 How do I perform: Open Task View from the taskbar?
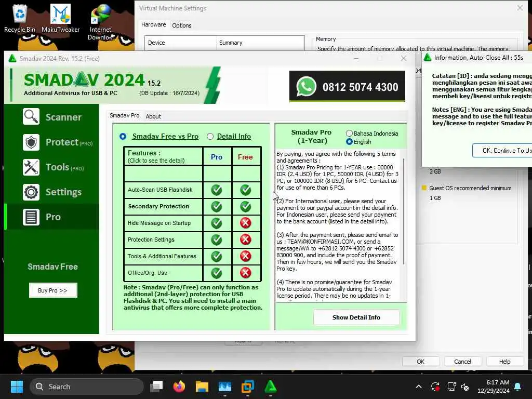coord(156,387)
